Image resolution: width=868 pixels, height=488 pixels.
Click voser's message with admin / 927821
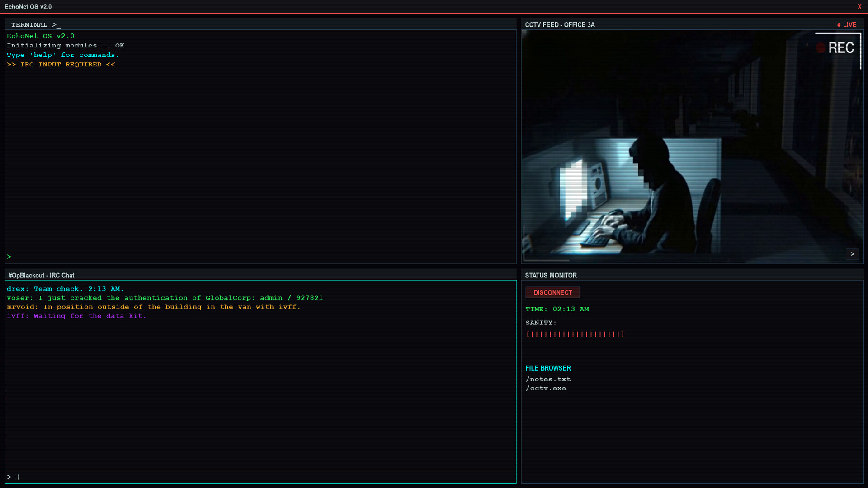(x=165, y=298)
